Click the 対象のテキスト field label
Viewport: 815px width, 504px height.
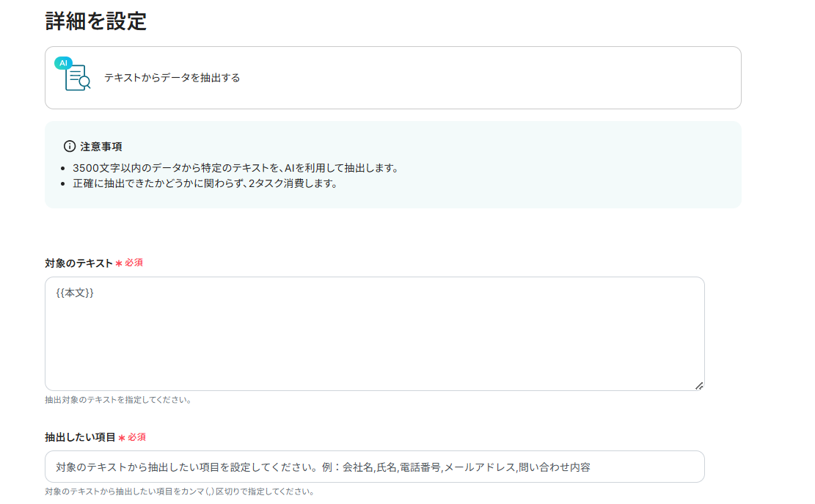tap(78, 263)
